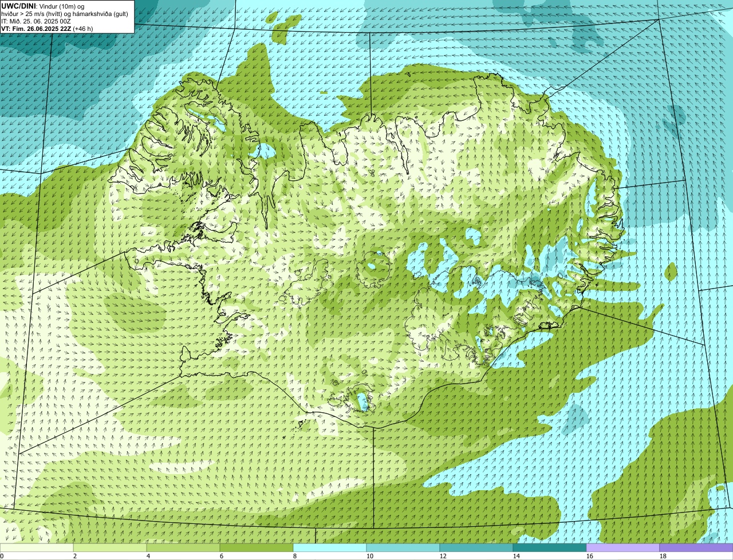
Task: Click the legend tick label '0'
Action: point(2,556)
